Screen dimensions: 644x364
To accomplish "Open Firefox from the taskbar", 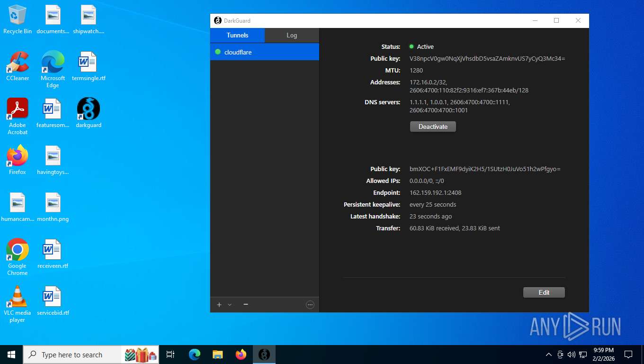I will (x=241, y=355).
